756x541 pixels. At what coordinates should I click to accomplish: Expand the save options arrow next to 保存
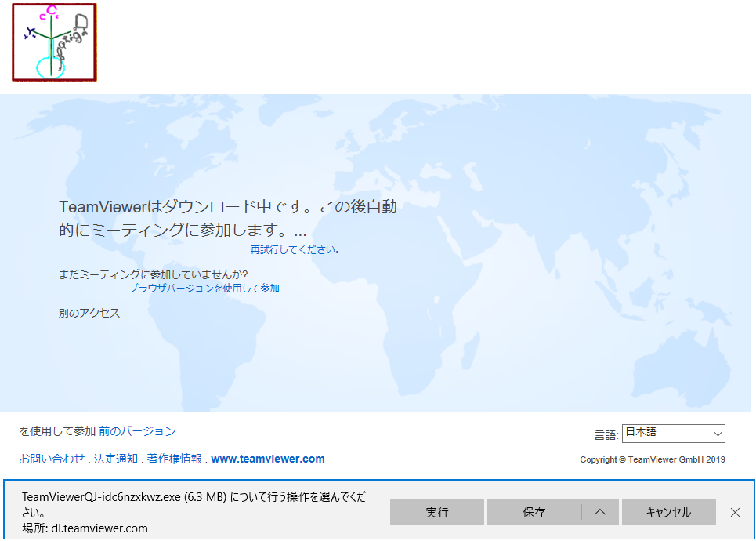tap(600, 512)
